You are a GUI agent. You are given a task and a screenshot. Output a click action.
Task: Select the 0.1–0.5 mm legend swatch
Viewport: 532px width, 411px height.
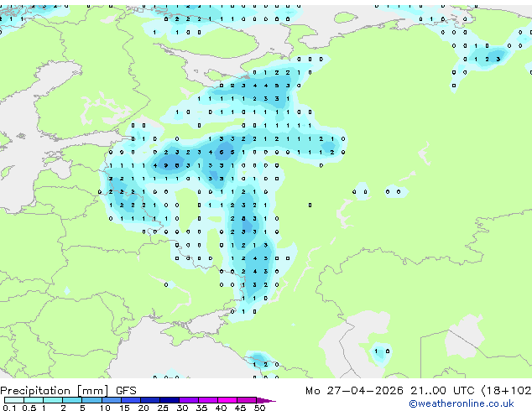14,400
